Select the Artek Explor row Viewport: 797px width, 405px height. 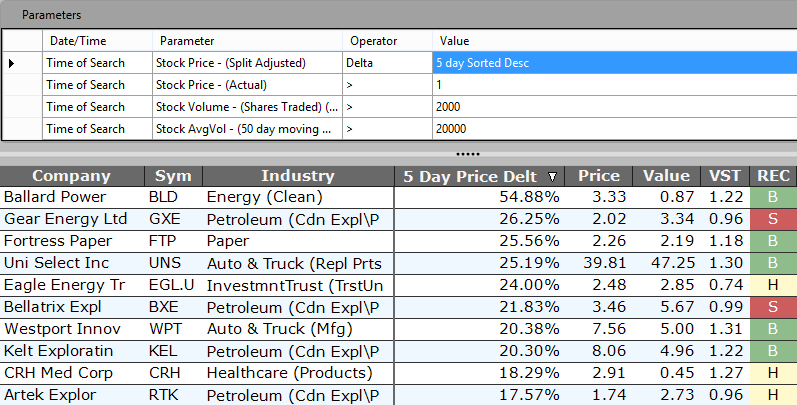(398, 395)
